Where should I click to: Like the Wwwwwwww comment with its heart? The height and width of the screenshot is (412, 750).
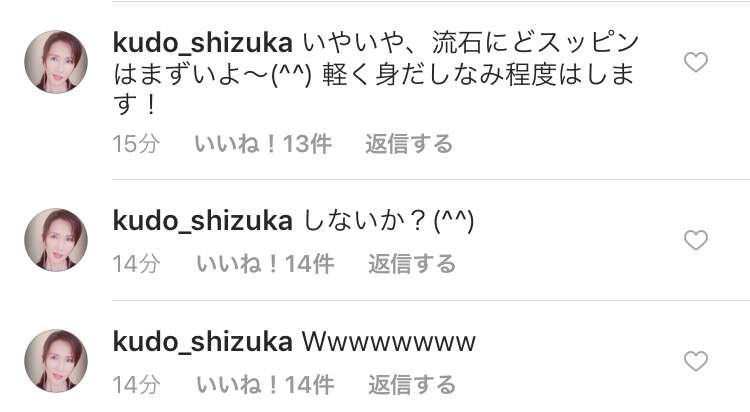point(695,361)
